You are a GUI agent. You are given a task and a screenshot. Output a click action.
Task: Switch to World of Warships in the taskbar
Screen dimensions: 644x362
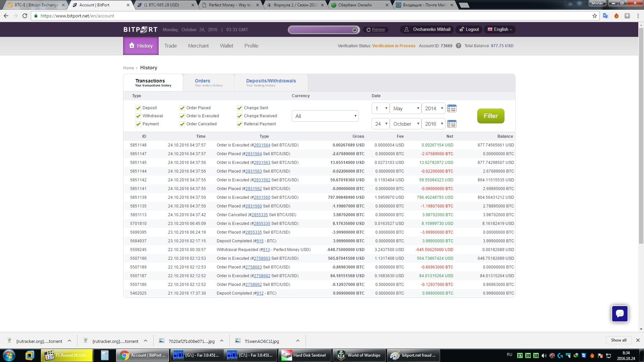(x=359, y=355)
